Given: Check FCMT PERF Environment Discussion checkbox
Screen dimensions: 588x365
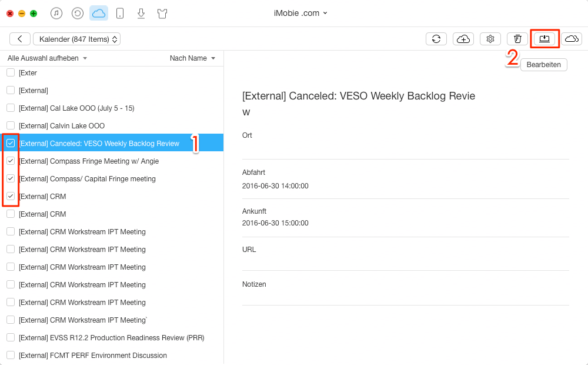Looking at the screenshot, I should [11, 355].
